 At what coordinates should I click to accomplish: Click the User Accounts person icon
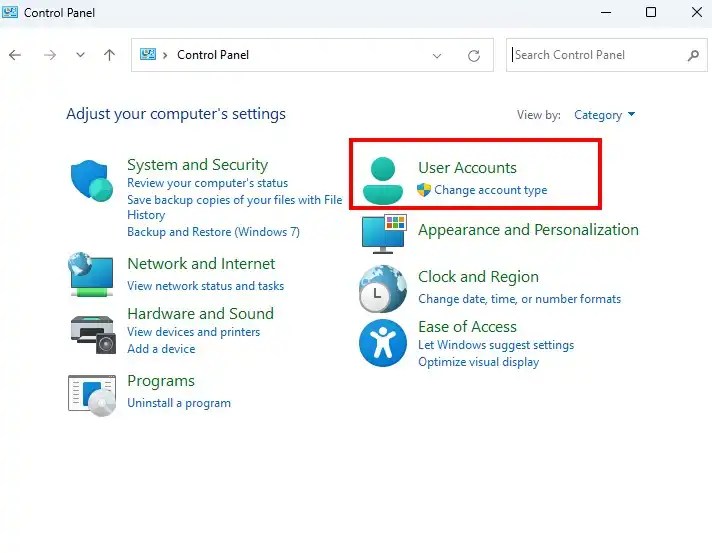(383, 180)
